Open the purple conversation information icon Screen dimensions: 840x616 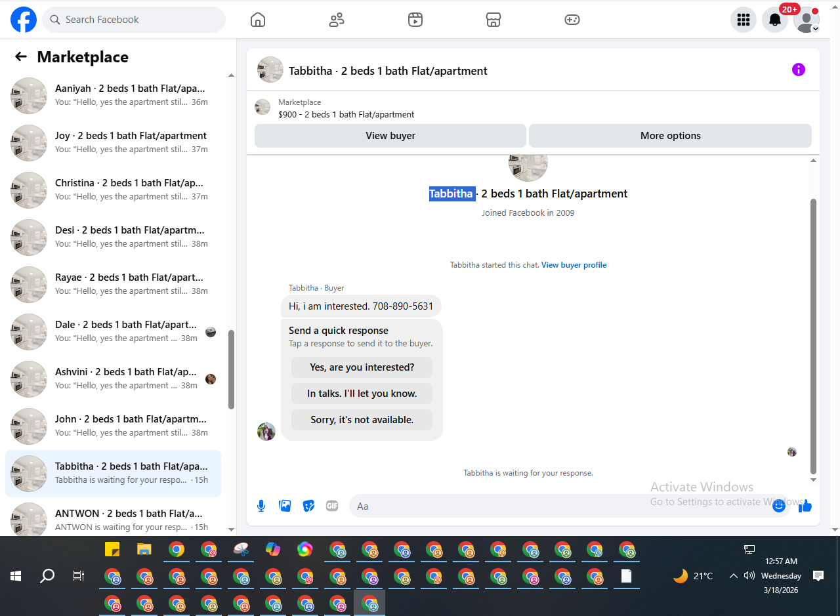click(799, 70)
